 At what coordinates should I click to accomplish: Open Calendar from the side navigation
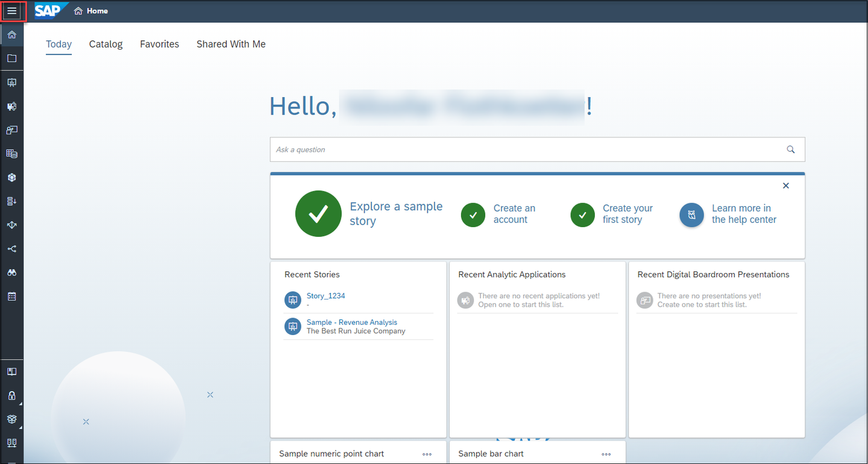[x=11, y=296]
